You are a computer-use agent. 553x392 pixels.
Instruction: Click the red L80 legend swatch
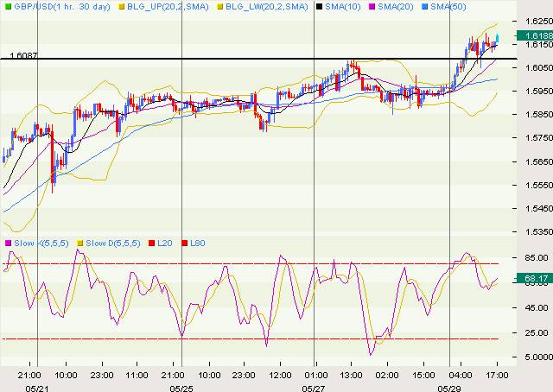point(184,243)
